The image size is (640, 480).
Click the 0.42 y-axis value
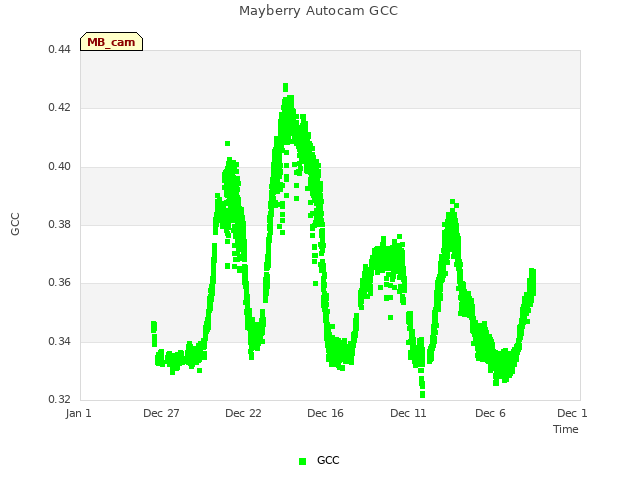(x=60, y=107)
